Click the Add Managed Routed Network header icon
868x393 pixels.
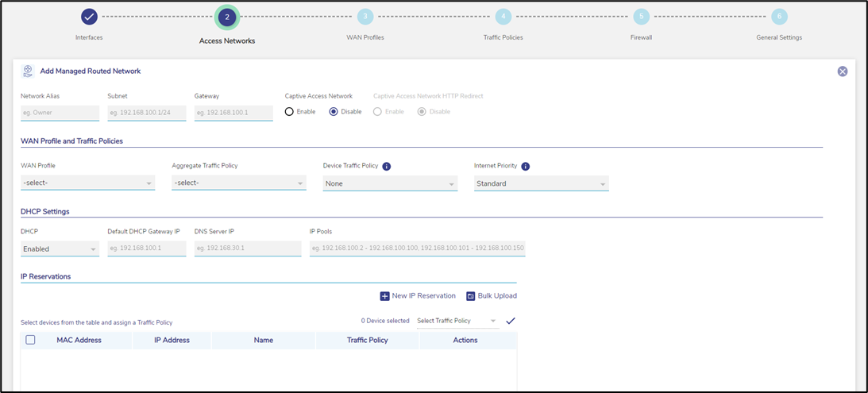[28, 71]
